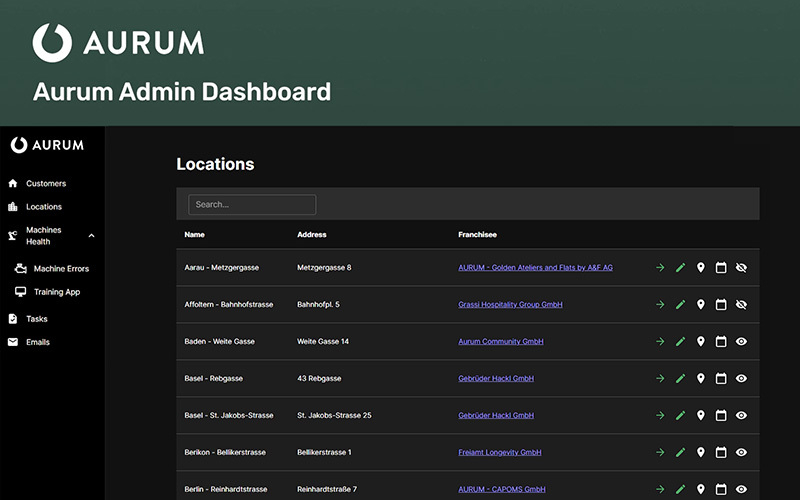Toggle visibility of Basel - Rebgasse
The height and width of the screenshot is (500, 800).
(x=741, y=379)
